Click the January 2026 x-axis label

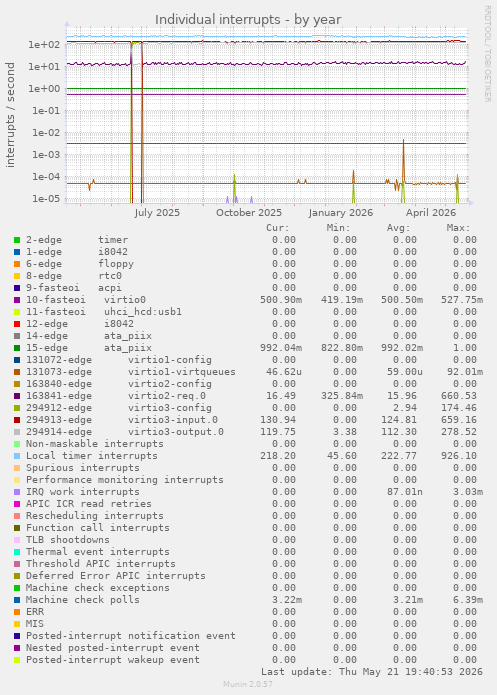click(x=340, y=213)
